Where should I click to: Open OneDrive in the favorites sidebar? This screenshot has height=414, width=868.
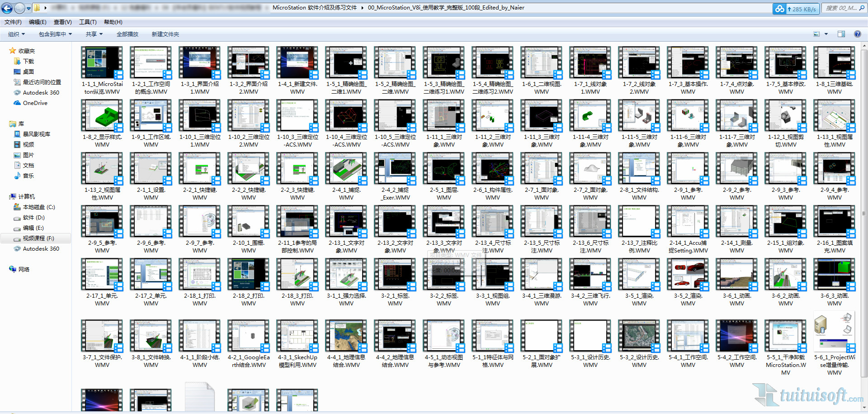point(35,103)
